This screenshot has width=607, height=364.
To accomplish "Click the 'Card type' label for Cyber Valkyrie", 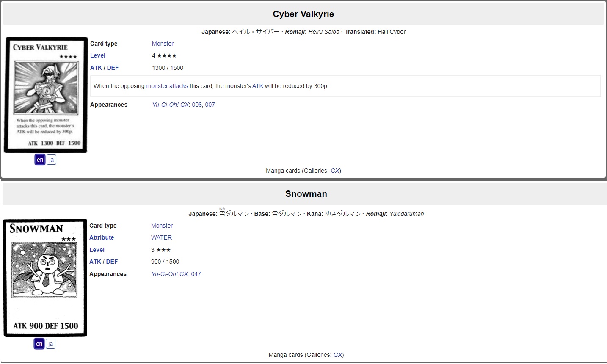I will (104, 44).
